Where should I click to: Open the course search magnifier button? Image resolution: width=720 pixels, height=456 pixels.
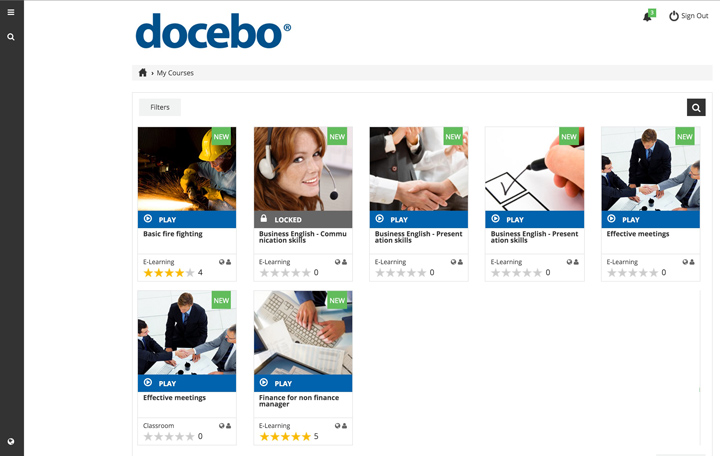[696, 107]
